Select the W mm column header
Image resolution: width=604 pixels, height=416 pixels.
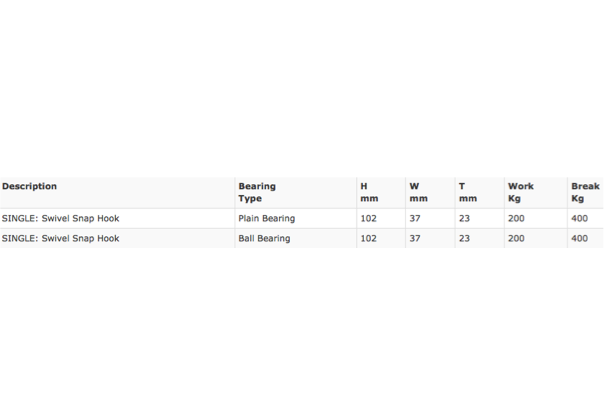pyautogui.click(x=418, y=192)
